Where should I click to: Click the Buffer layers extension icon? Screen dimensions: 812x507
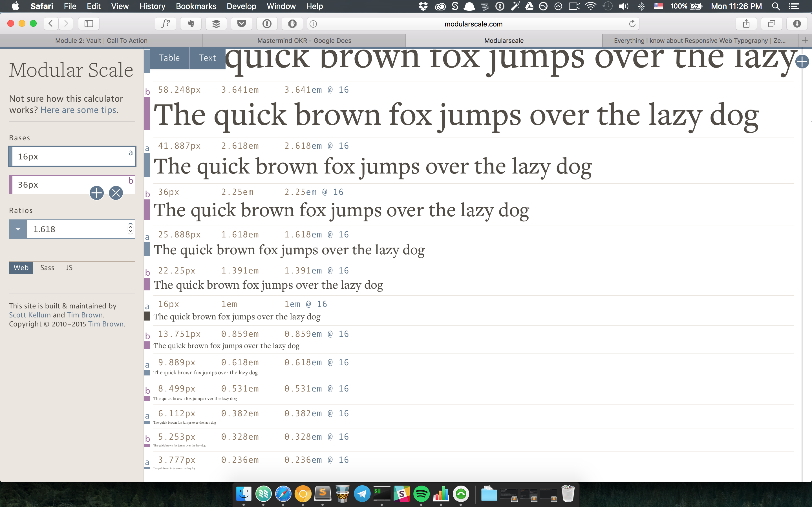[x=217, y=24]
